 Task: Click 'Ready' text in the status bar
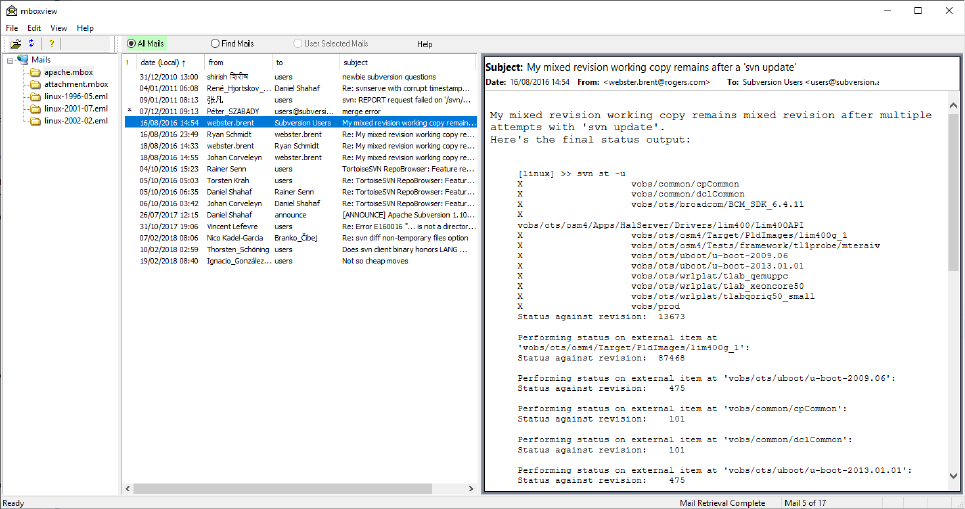(x=13, y=503)
